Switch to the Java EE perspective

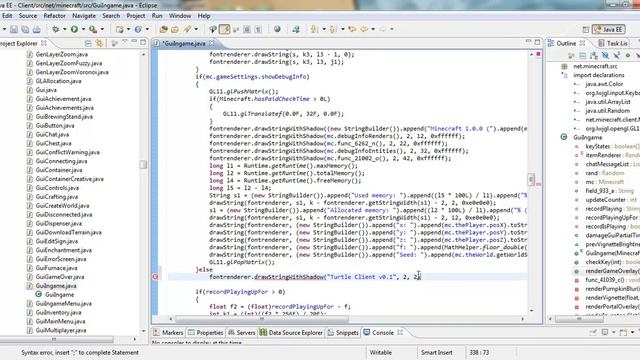609,29
